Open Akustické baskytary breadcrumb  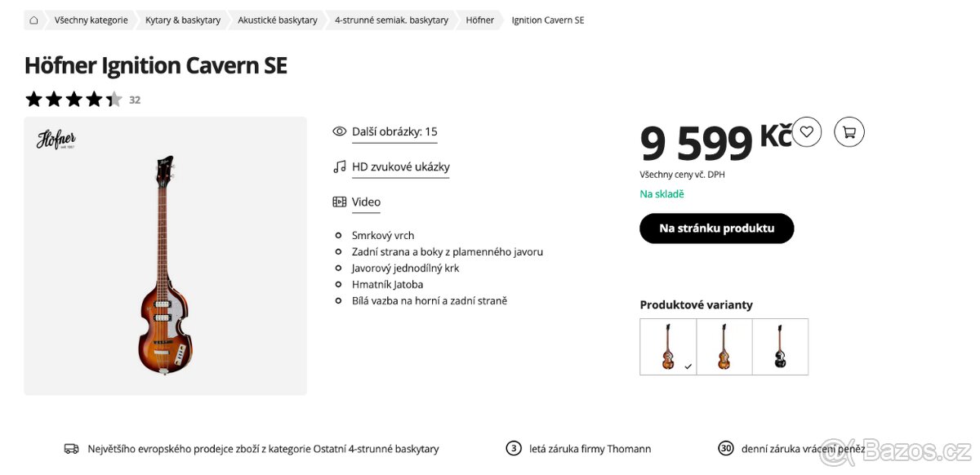278,20
